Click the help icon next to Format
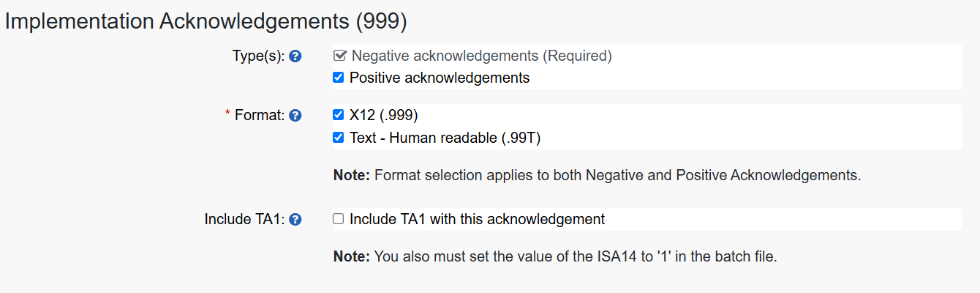 295,115
